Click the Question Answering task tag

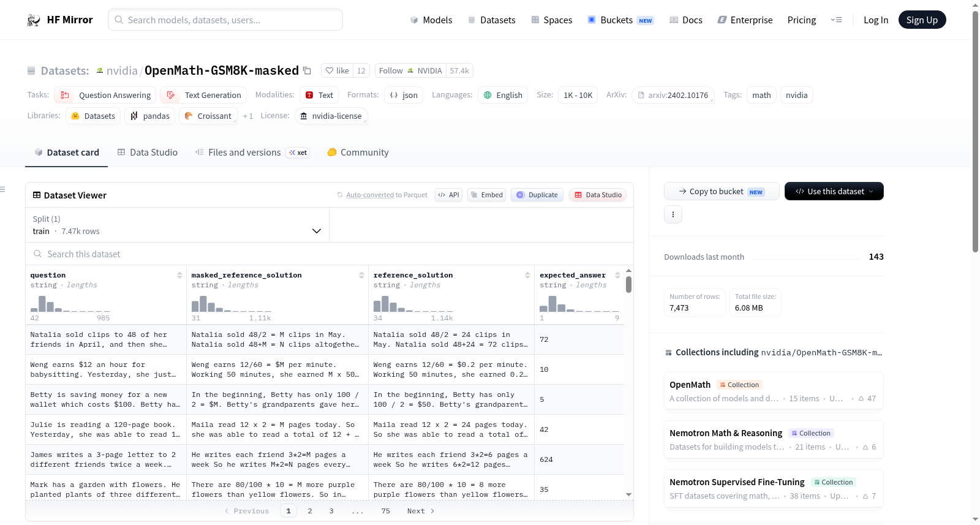[105, 95]
